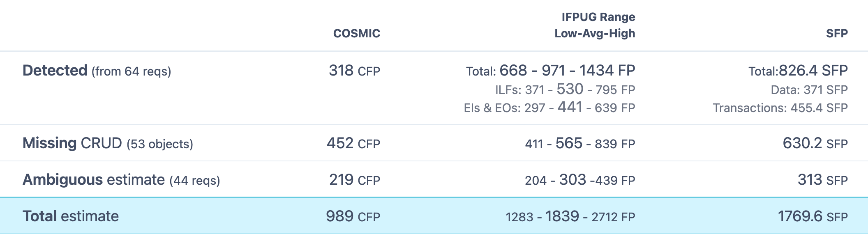Select the Detected row label
The height and width of the screenshot is (234, 868).
tap(97, 71)
